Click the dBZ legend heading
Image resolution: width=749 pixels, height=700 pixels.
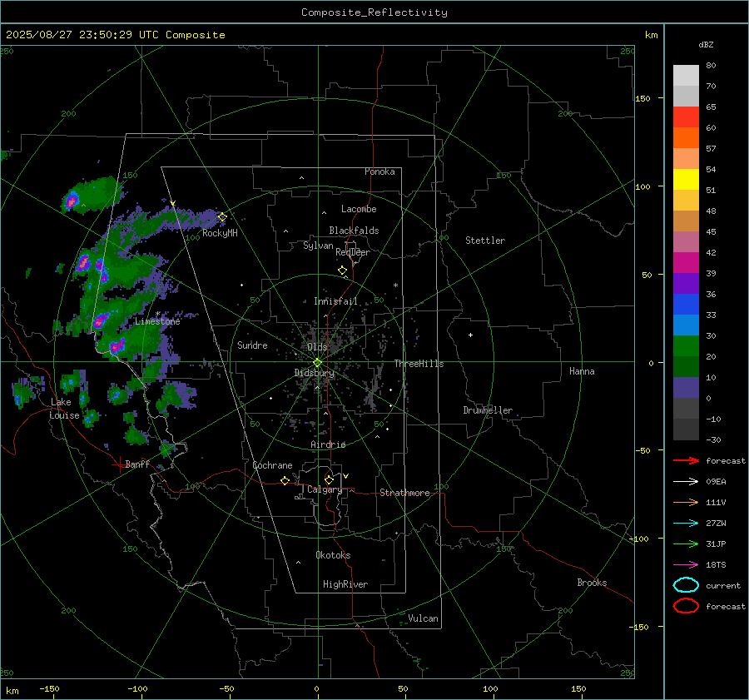point(706,45)
